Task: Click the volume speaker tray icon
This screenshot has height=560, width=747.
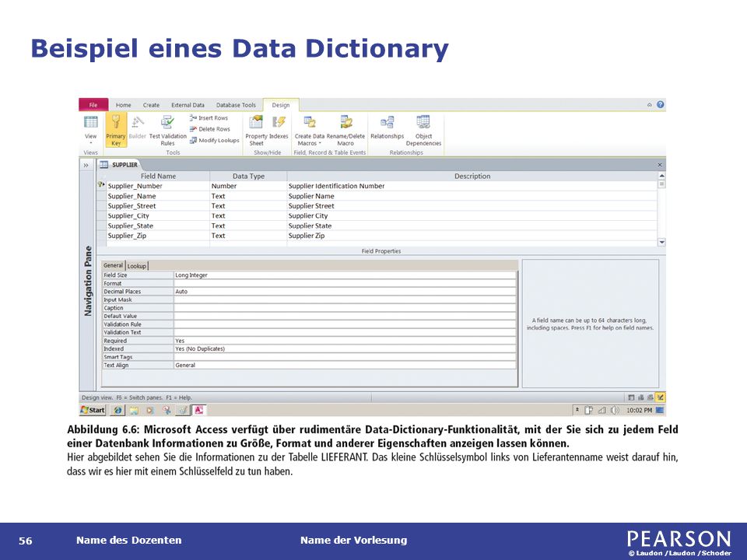Action: 615,410
